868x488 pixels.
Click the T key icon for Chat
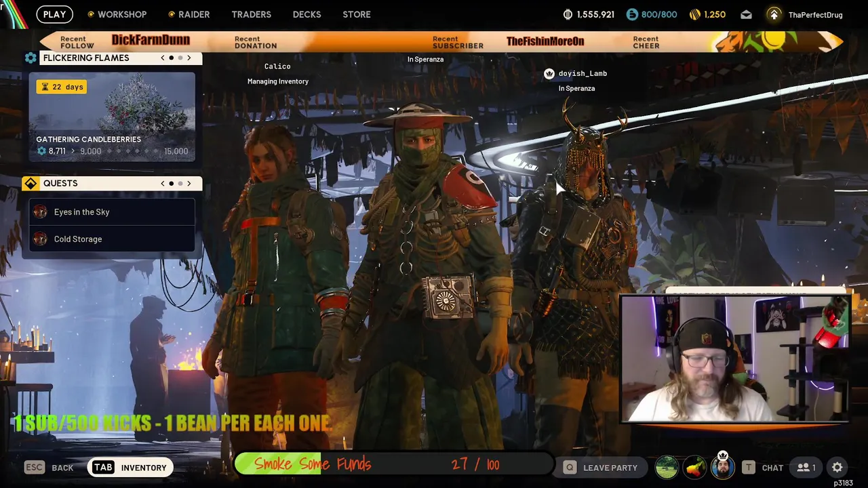pos(748,468)
